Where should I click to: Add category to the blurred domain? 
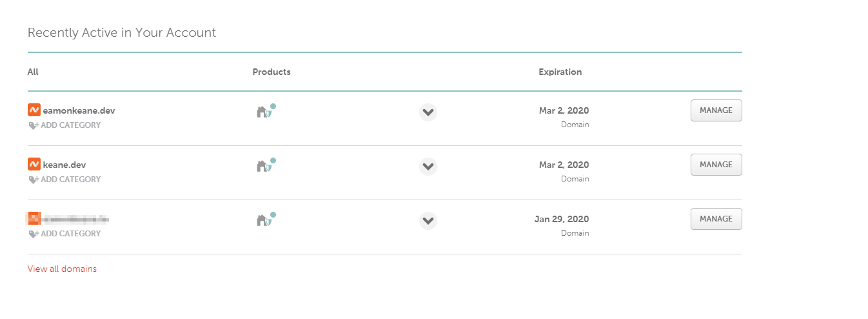[64, 234]
